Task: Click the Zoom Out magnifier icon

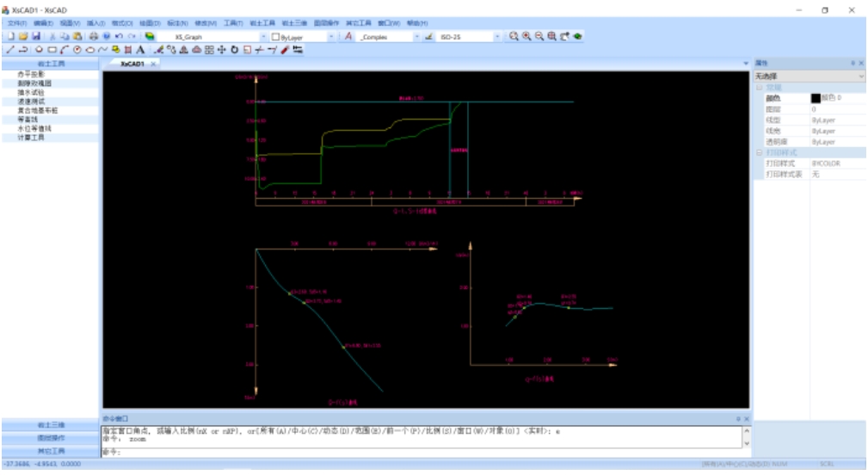Action: tap(539, 36)
